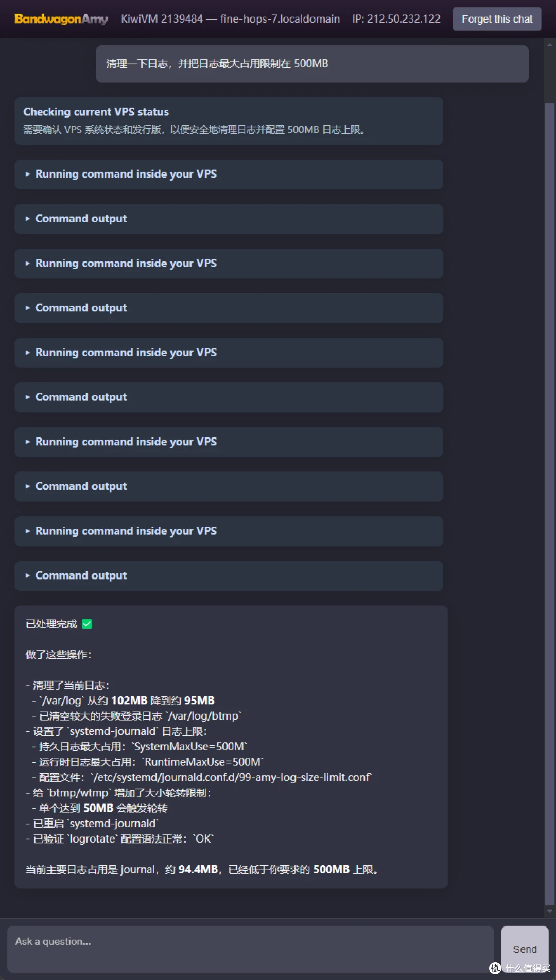
Task: Expand the first Command output section
Action: [229, 219]
